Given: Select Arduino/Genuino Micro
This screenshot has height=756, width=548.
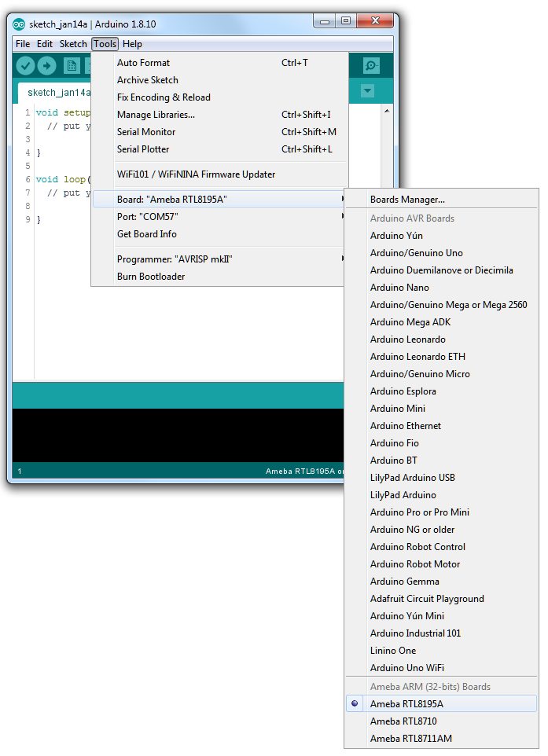Looking at the screenshot, I should point(441,374).
